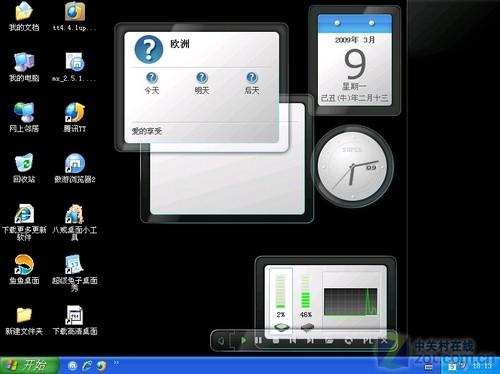Viewport: 500px width, 374px height.
Task: Open the 我的电脑 desktop icon
Action: pyautogui.click(x=24, y=67)
